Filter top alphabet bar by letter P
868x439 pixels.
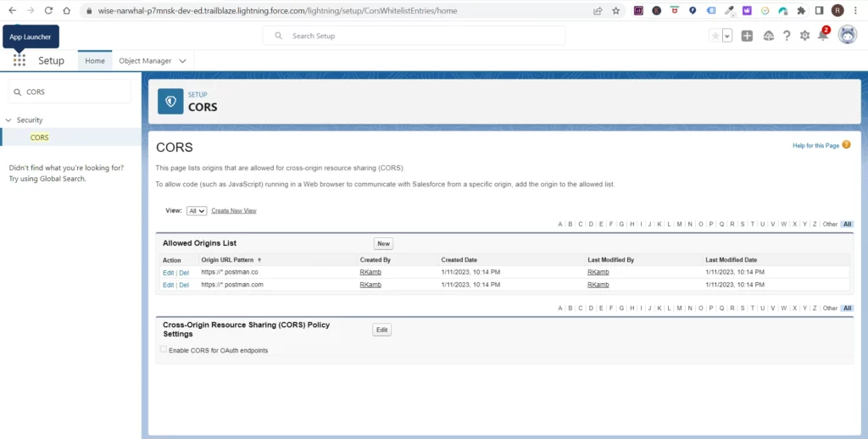pyautogui.click(x=711, y=225)
